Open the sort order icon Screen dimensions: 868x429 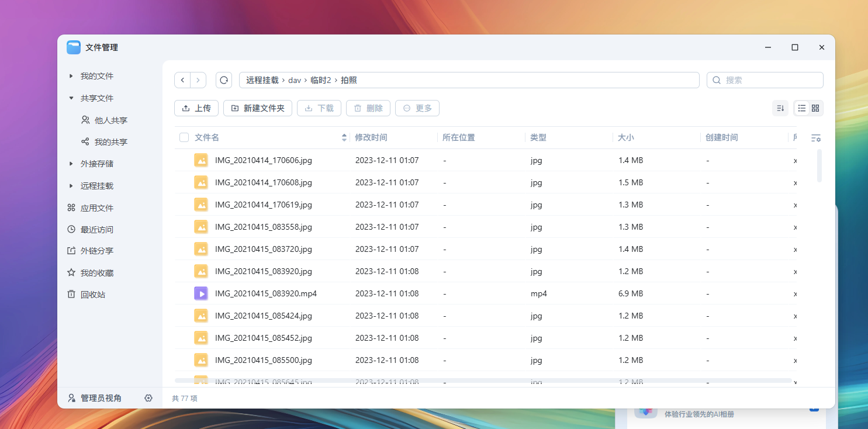click(x=780, y=108)
